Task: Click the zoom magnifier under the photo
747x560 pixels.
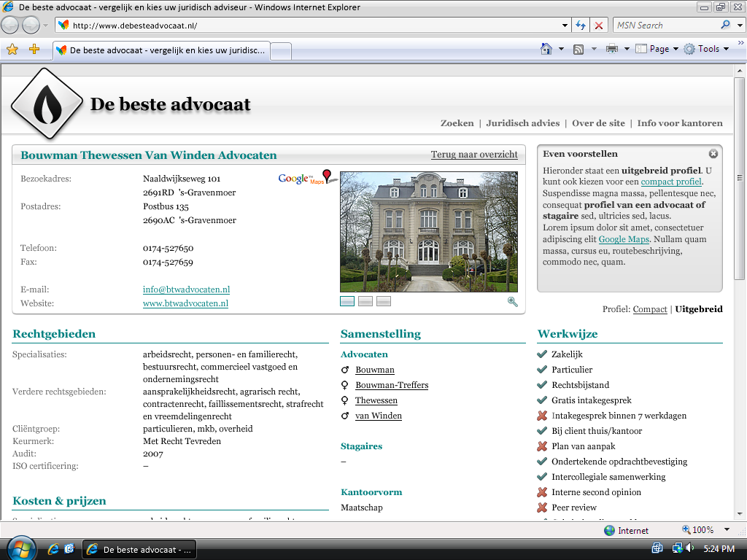Action: point(513,301)
